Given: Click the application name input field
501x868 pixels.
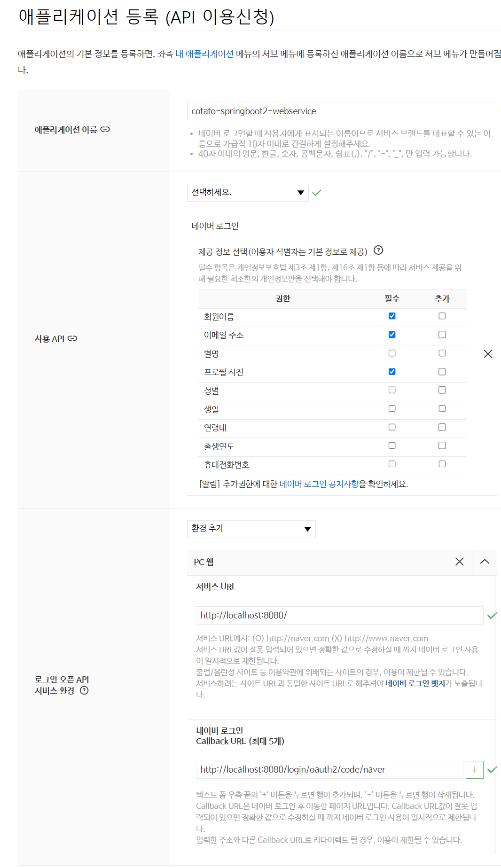Looking at the screenshot, I should click(x=342, y=111).
